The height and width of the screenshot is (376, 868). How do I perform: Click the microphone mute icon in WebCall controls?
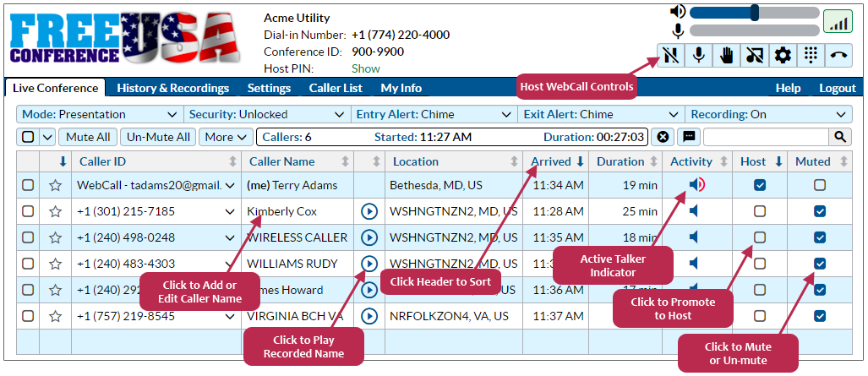pos(699,56)
